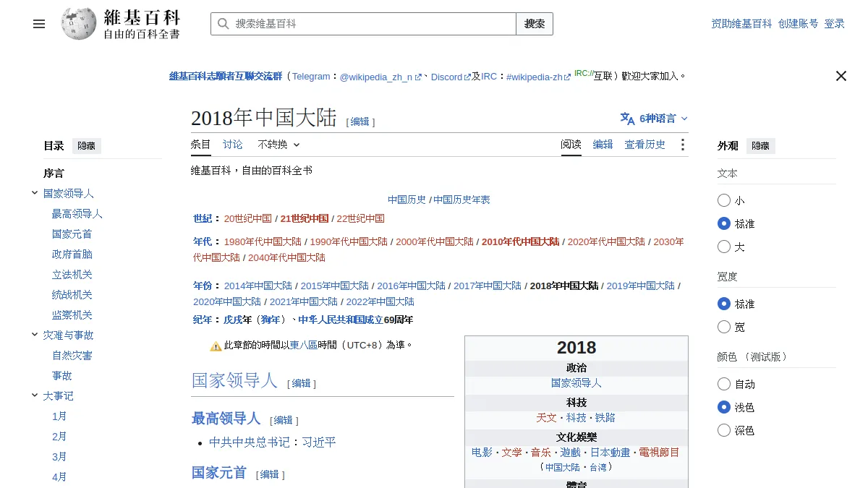The image size is (868, 488).
Task: Open the 6种语言 language dropdown
Action: pyautogui.click(x=654, y=119)
